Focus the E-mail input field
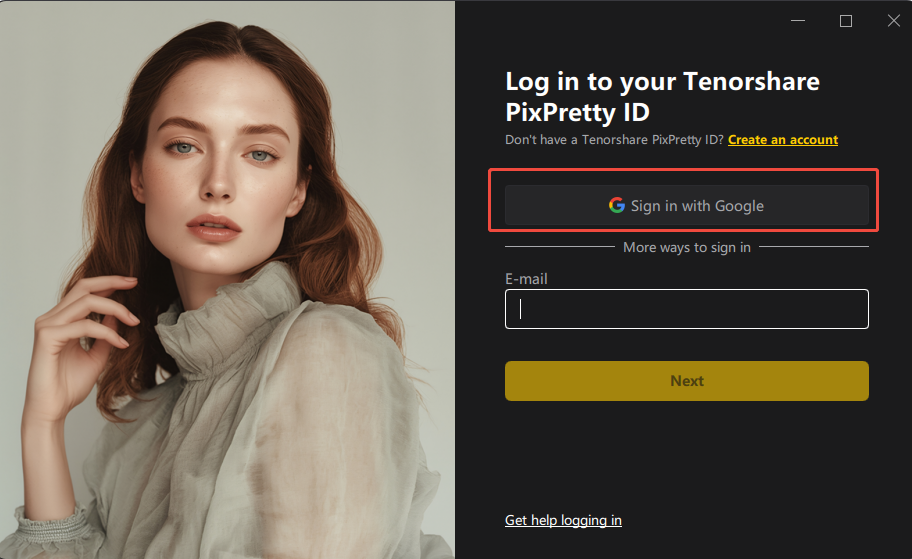The width and height of the screenshot is (912, 559). pyautogui.click(x=687, y=309)
